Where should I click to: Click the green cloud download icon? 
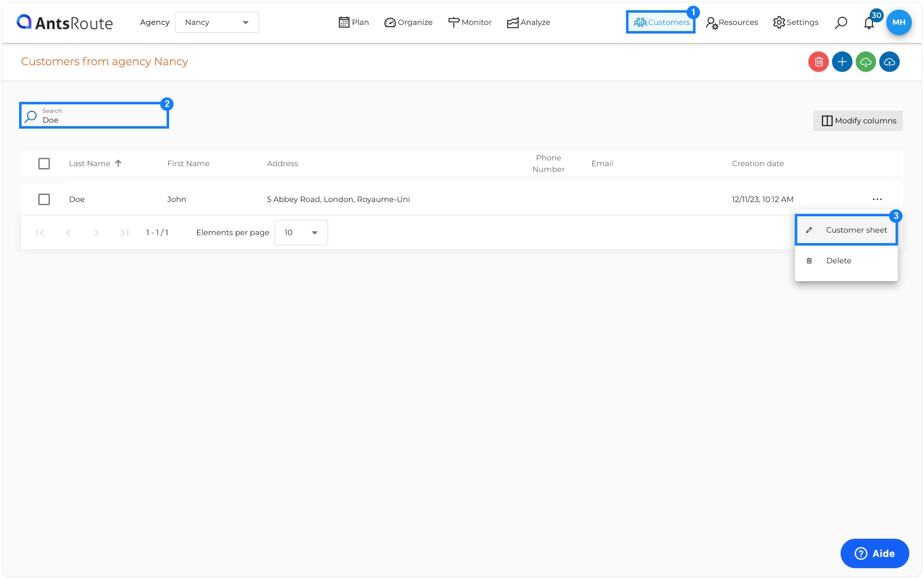click(865, 62)
